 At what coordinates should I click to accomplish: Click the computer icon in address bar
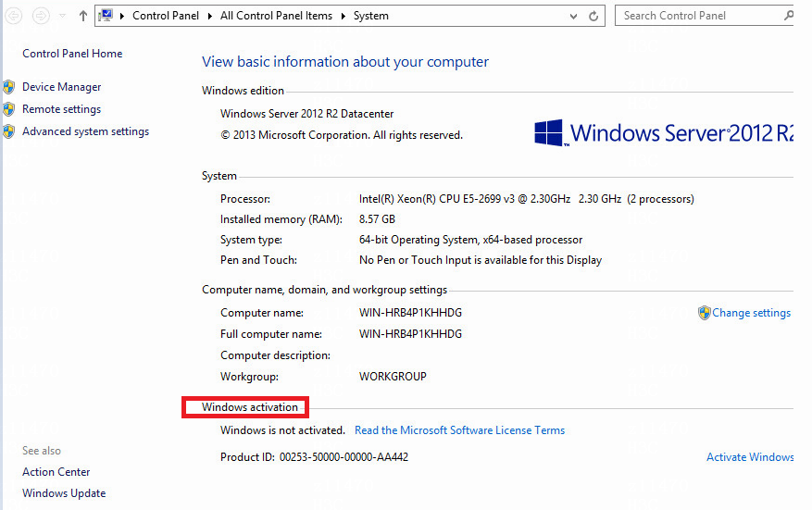[106, 16]
